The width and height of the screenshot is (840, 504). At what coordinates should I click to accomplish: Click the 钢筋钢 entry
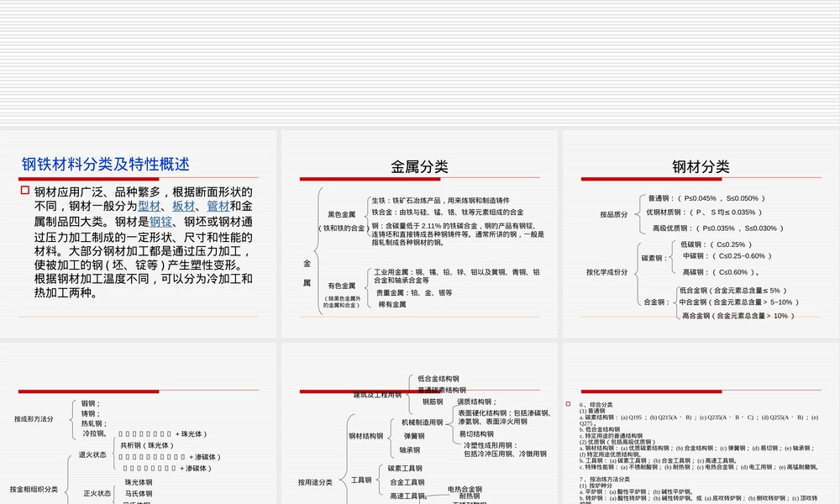click(433, 402)
